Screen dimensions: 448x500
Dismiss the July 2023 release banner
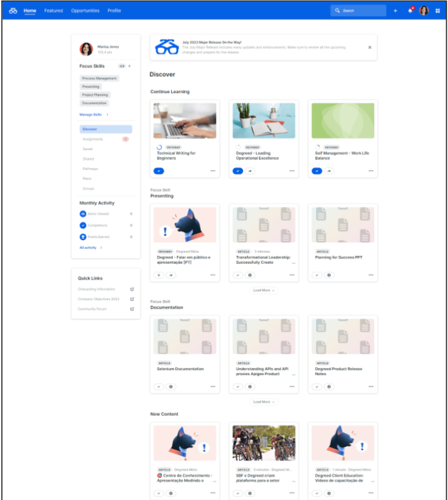click(x=370, y=47)
